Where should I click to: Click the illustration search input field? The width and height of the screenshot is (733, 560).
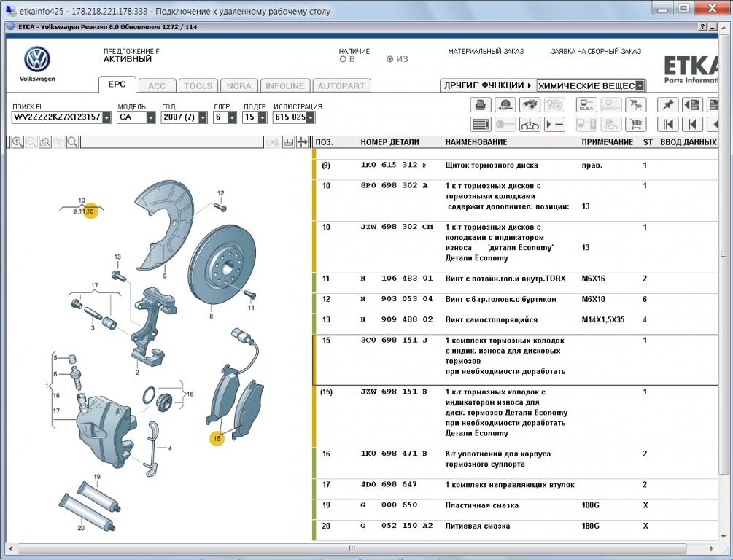coord(172,142)
